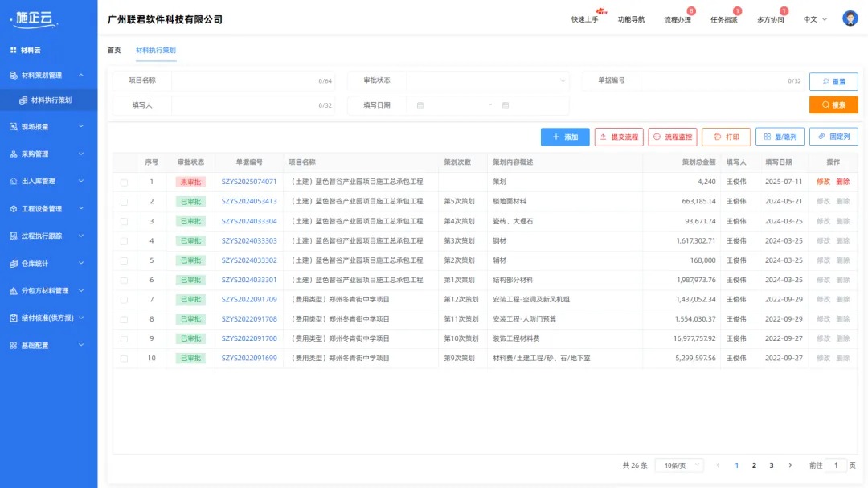868x488 pixels.
Task: Click the 重置 button
Action: [x=833, y=81]
